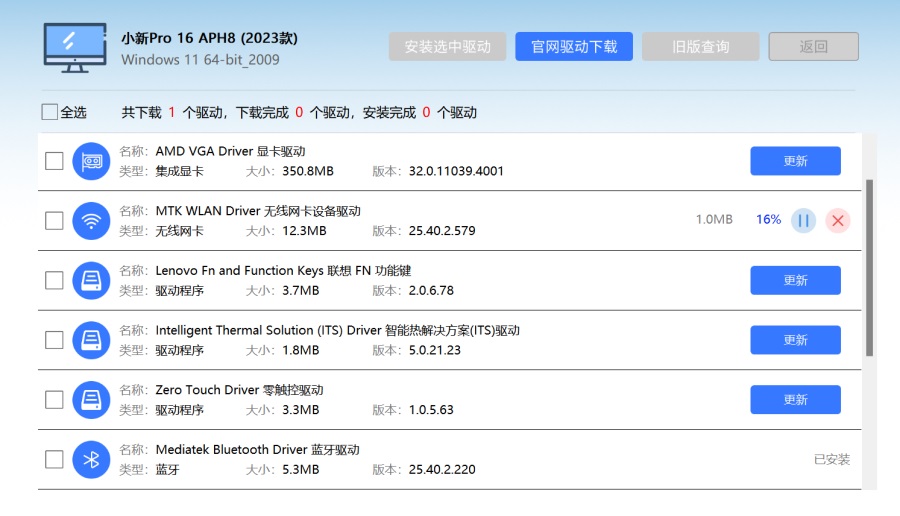The height and width of the screenshot is (516, 900).
Task: Click 更新 for Intelligent Thermal Solution Driver
Action: (796, 340)
